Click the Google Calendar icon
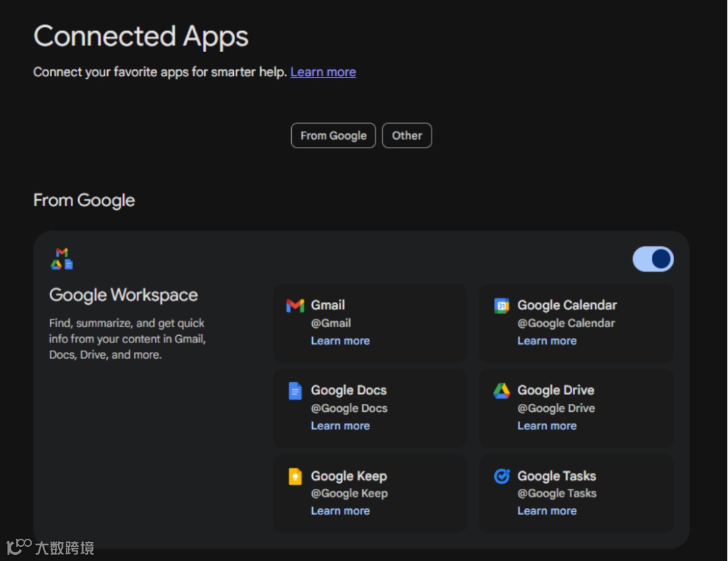Screen dimensions: 728x561 [x=502, y=305]
